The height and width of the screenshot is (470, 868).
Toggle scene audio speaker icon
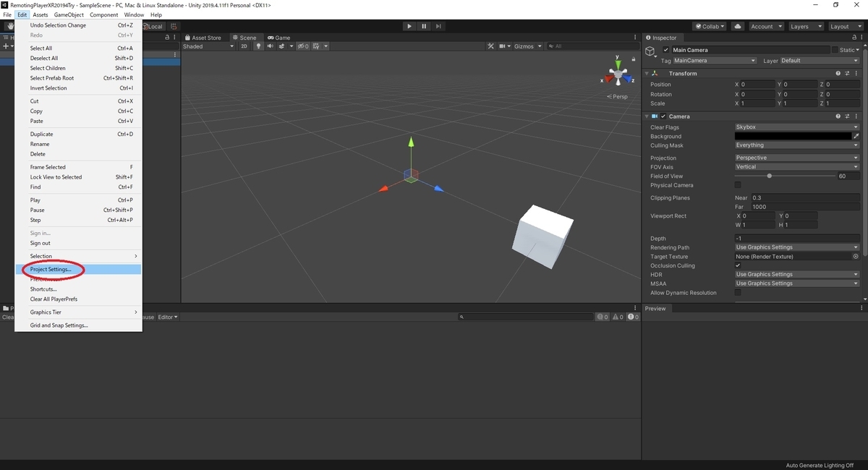click(x=270, y=46)
